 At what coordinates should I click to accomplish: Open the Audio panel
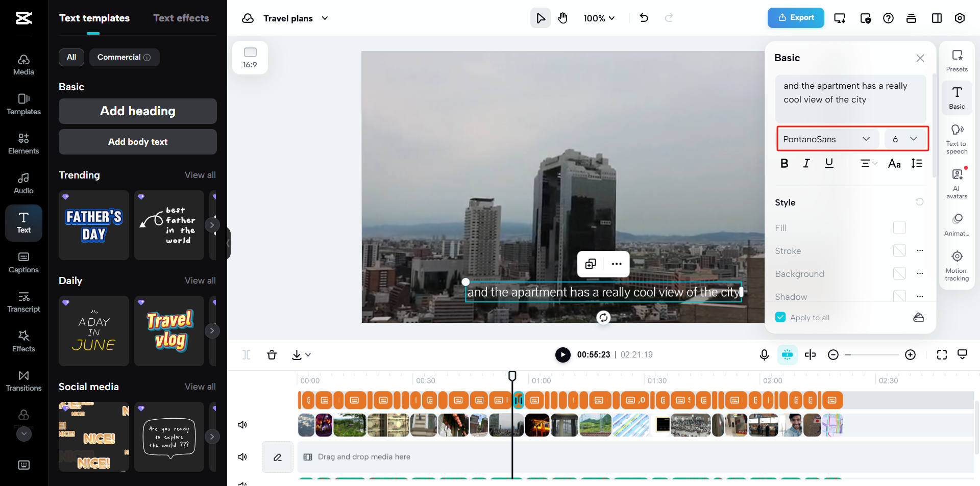tap(23, 184)
